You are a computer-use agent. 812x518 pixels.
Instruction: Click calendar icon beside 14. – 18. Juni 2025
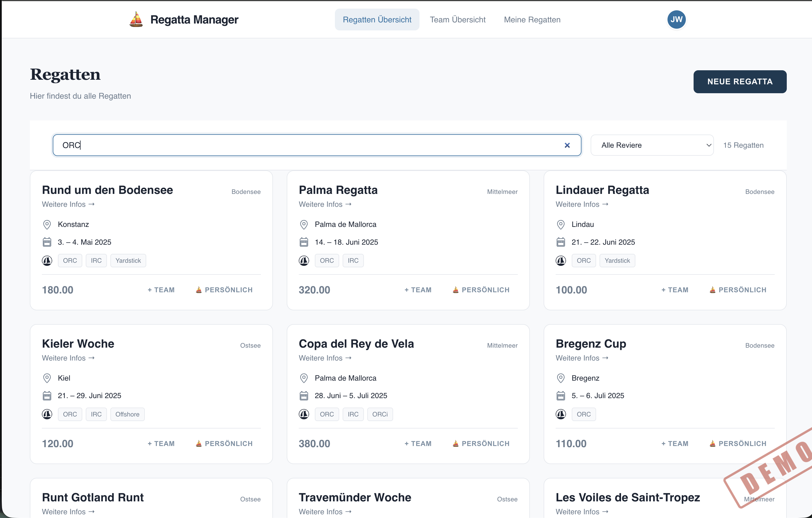[x=304, y=242]
